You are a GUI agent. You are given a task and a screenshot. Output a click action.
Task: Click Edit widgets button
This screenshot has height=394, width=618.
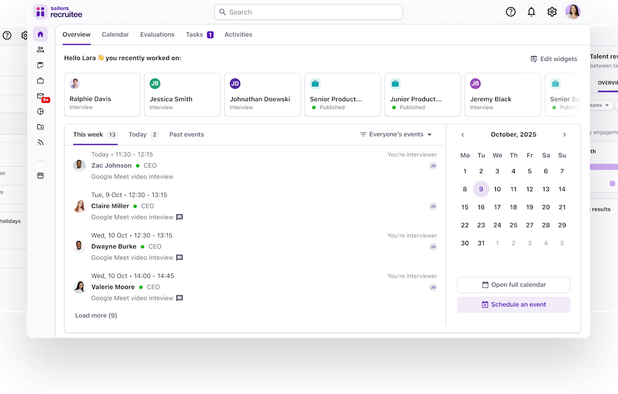click(x=553, y=59)
